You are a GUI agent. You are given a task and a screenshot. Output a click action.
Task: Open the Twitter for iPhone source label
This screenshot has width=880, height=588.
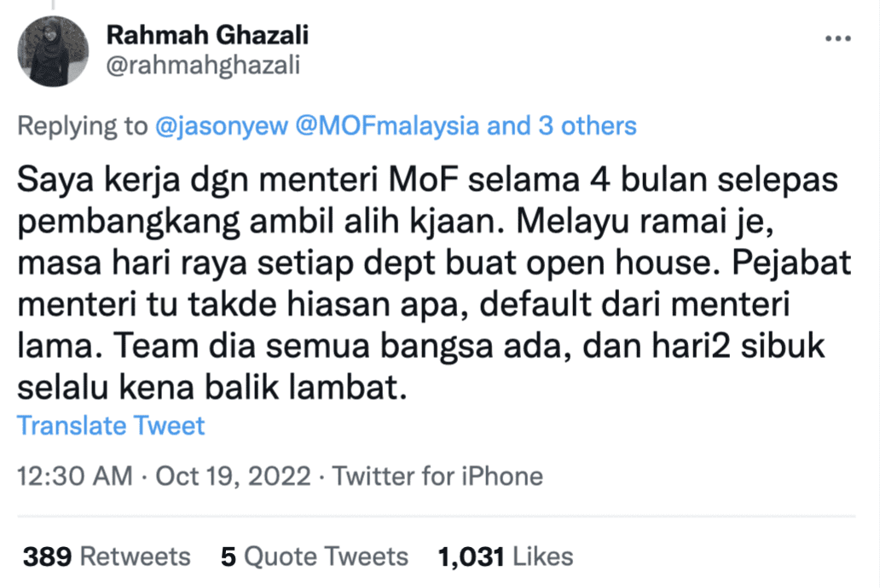[437, 476]
